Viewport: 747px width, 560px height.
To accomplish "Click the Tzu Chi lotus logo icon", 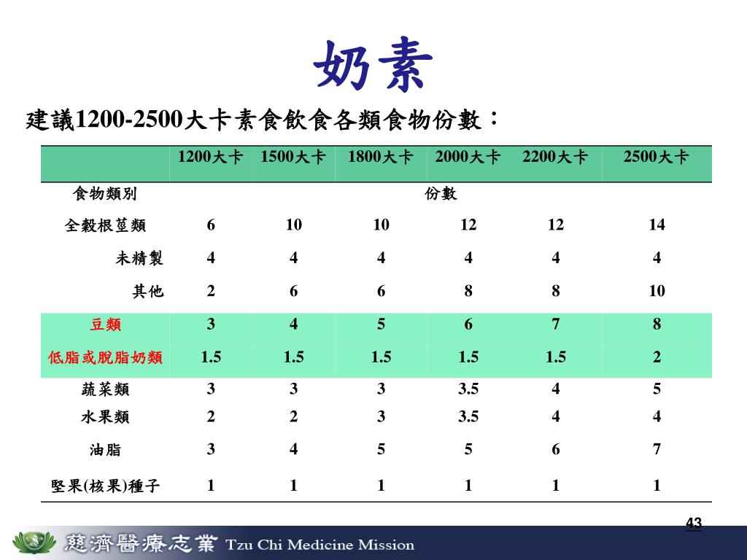I will [34, 542].
